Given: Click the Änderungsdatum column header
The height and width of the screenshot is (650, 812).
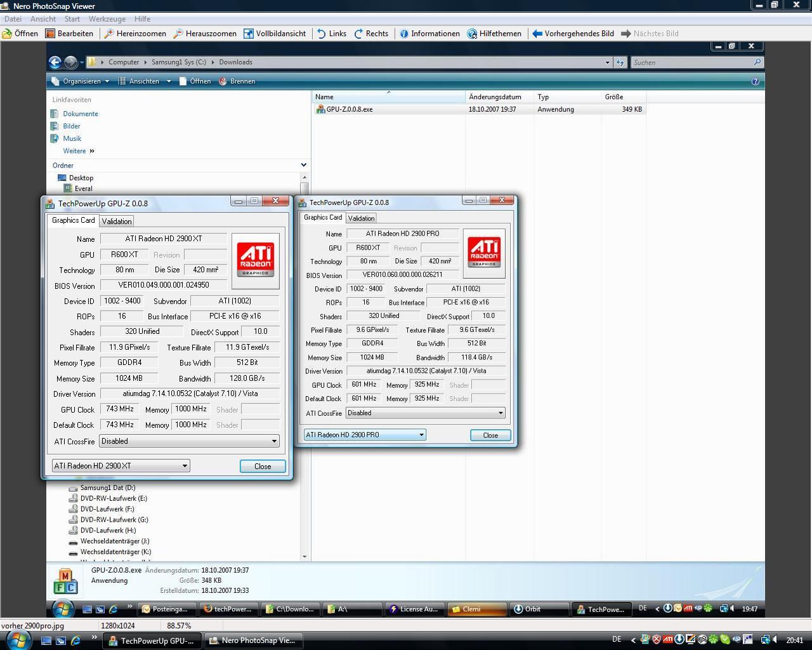Looking at the screenshot, I should click(x=499, y=97).
